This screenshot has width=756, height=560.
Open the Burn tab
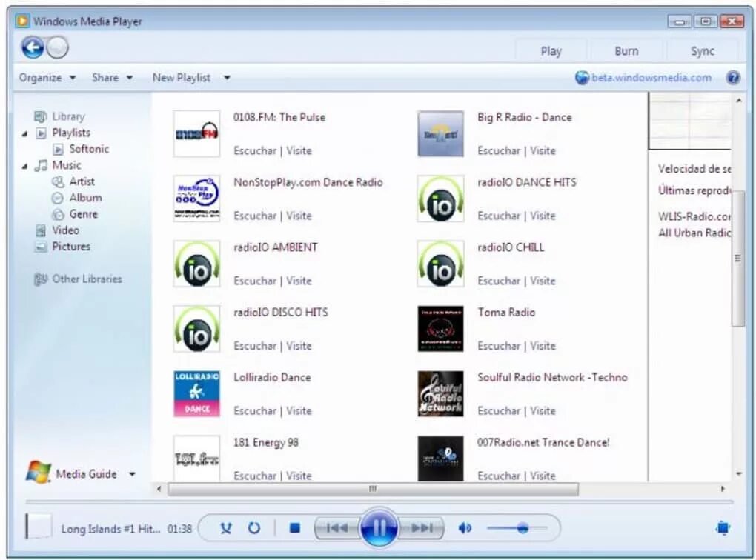pyautogui.click(x=626, y=51)
